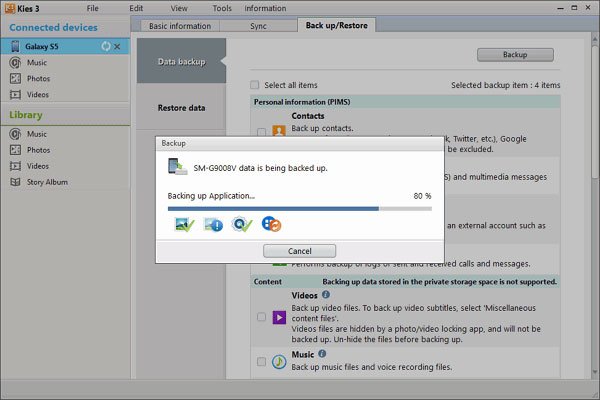The width and height of the screenshot is (600, 400).
Task: Click the 'Backing up Application...' status text
Action: [x=211, y=196]
